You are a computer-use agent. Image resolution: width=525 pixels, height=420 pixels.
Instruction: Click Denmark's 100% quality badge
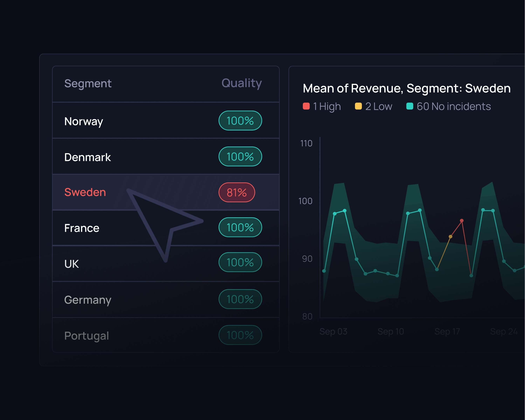point(240,157)
